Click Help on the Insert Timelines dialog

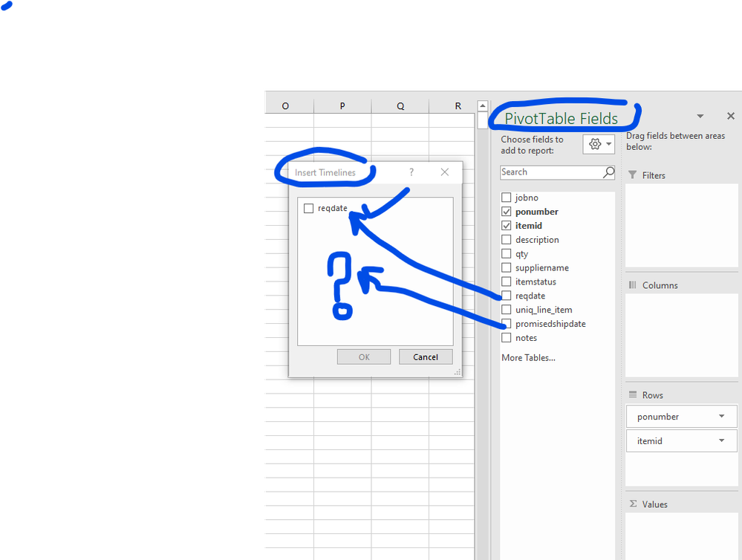coord(411,172)
